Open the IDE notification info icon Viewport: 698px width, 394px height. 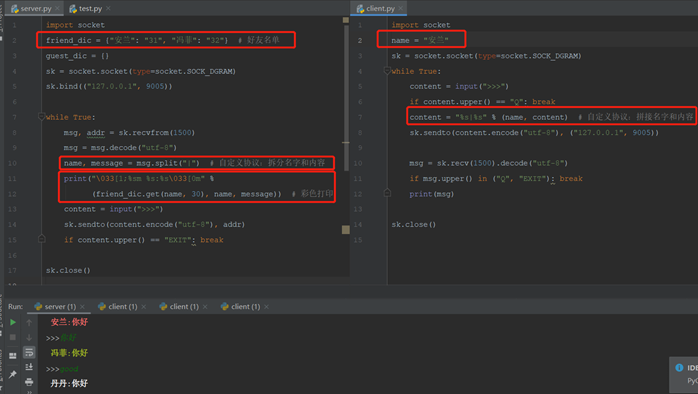(679, 367)
